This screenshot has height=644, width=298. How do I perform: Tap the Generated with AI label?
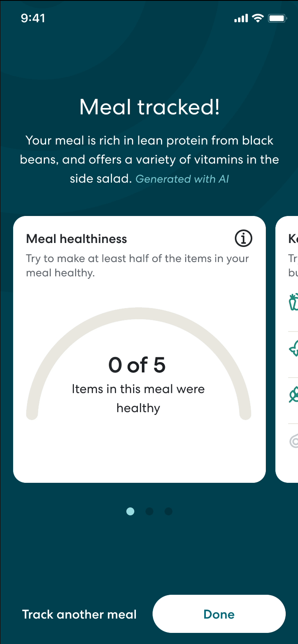click(x=182, y=179)
